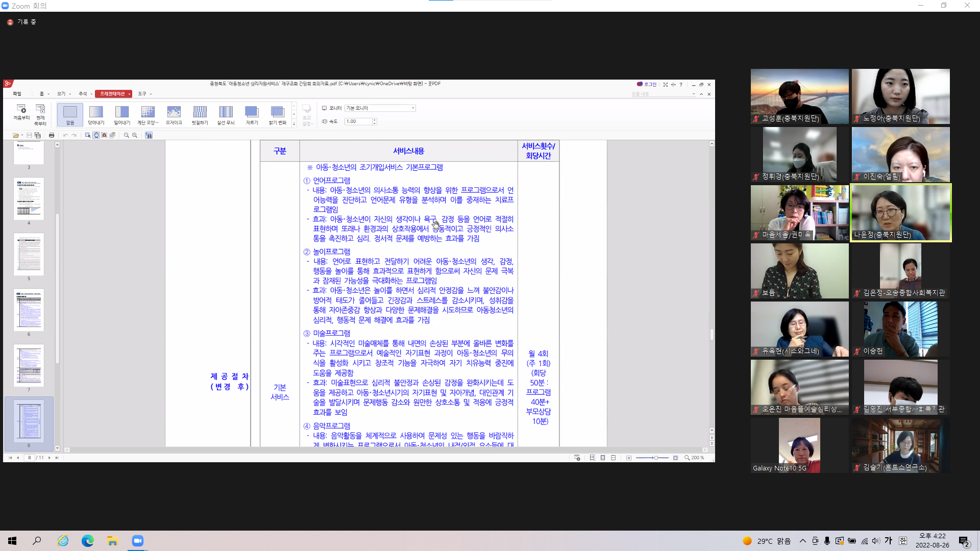This screenshot has width=980, height=551.
Task: Open Microsoft Edge from the taskbar
Action: coord(88,541)
